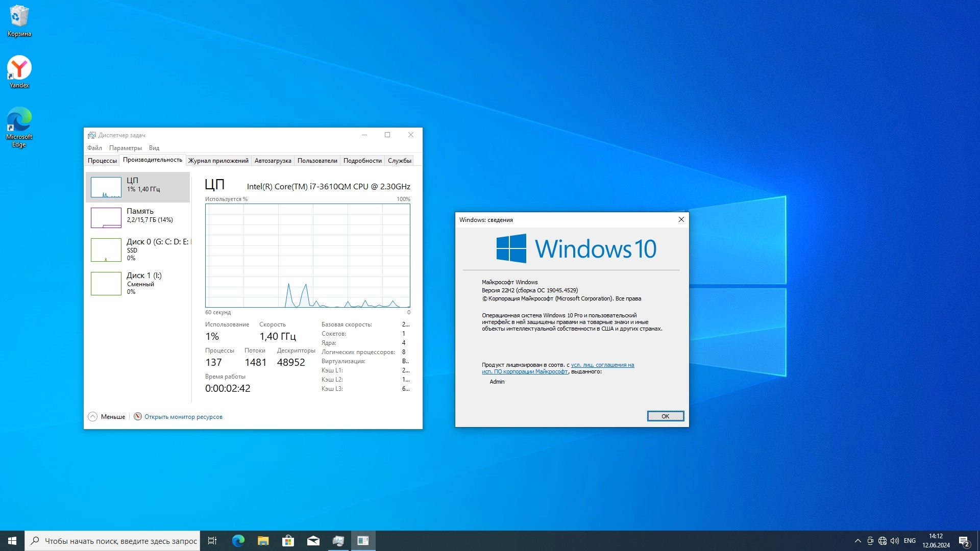The image size is (980, 551).
Task: Launch the Yandex browser desktop shortcut
Action: [x=19, y=71]
